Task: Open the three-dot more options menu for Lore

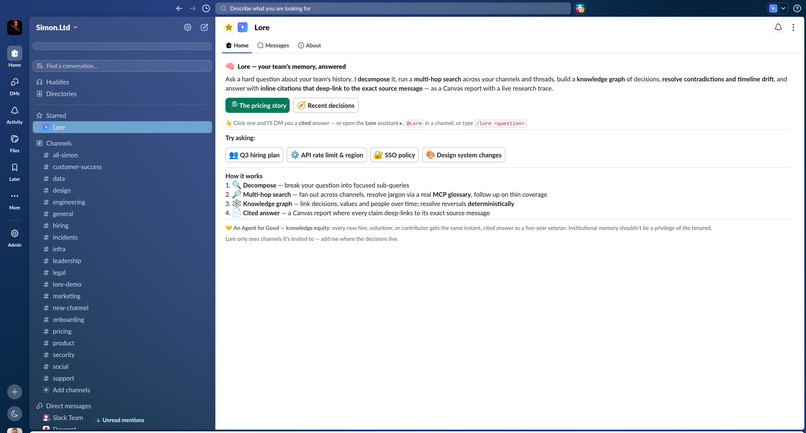Action: [x=793, y=27]
